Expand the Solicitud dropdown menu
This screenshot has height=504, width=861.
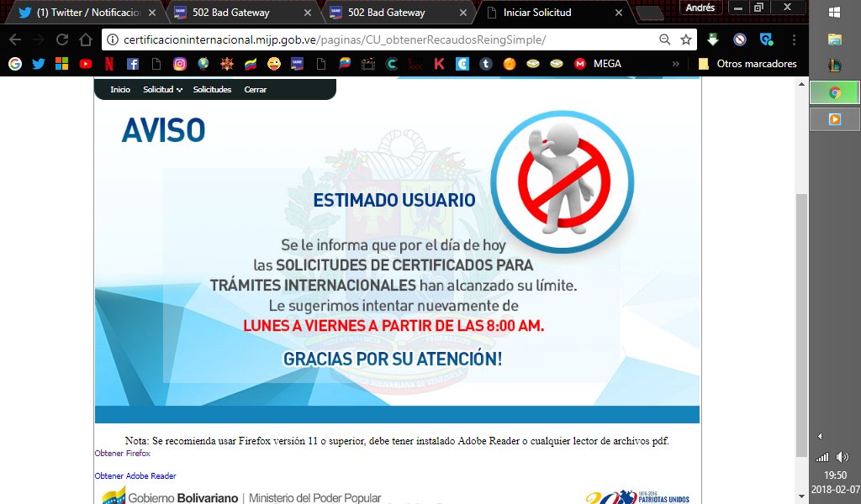pyautogui.click(x=162, y=89)
